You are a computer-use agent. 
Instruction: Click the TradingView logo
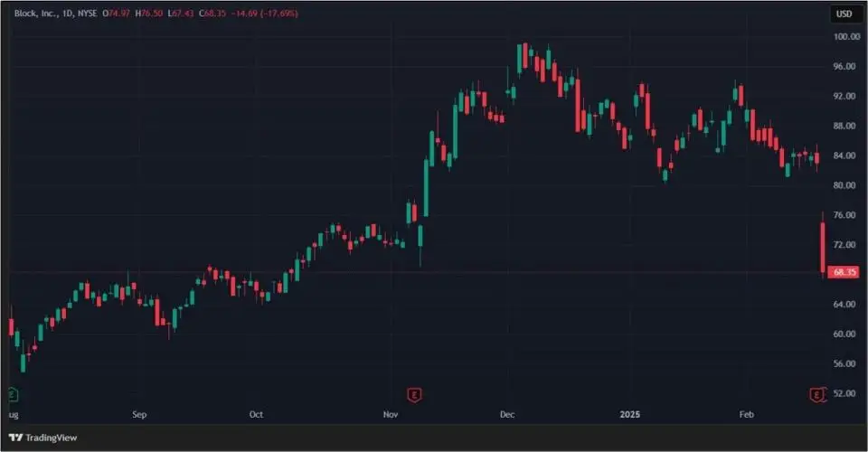coord(42,438)
